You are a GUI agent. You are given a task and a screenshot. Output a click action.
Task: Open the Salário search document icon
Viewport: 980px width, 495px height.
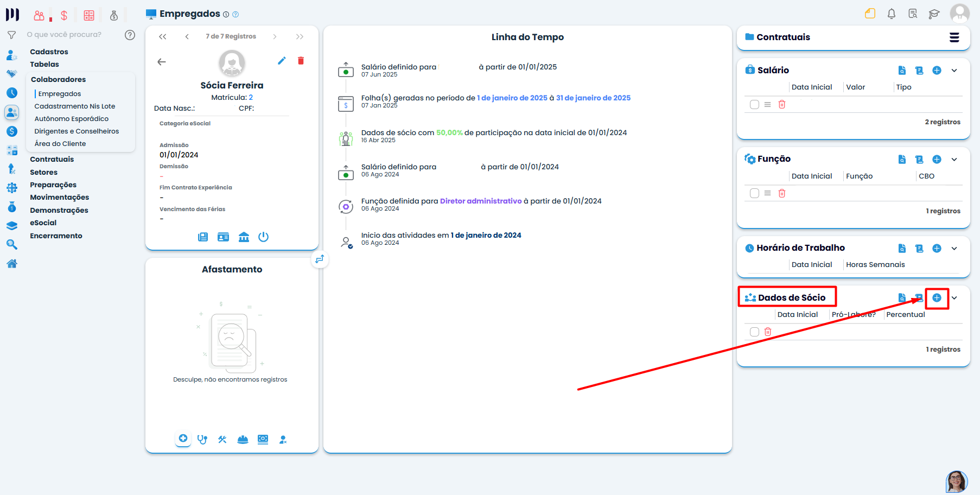coord(902,70)
